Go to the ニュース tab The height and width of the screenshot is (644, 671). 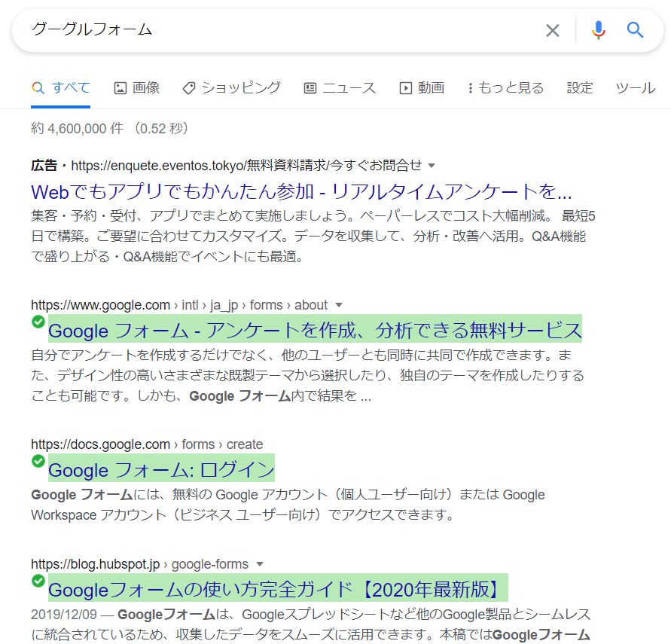[x=340, y=87]
